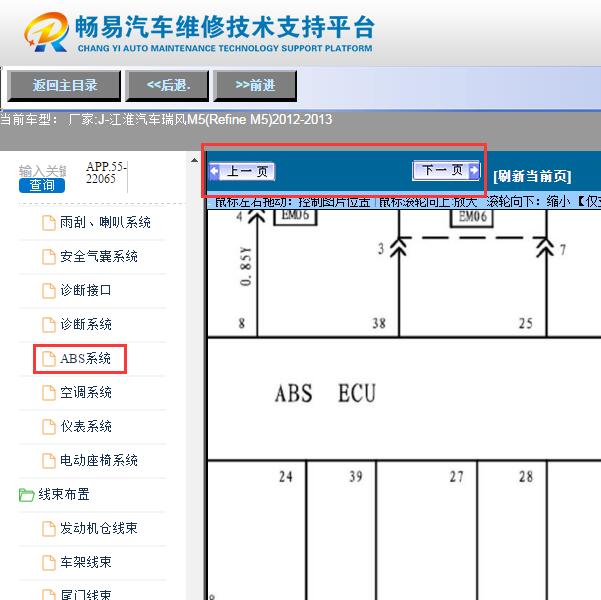The height and width of the screenshot is (600, 601).
Task: Click document icon beside 空调系统
Action: coord(49,393)
